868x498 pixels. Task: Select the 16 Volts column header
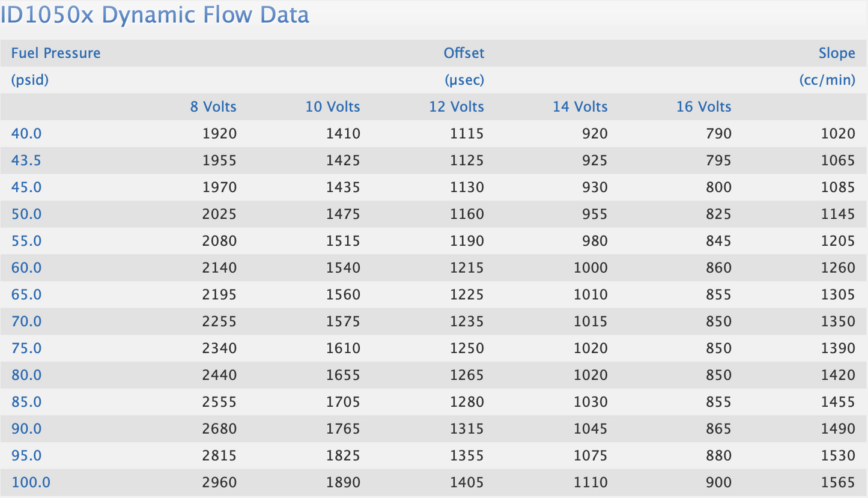tap(704, 107)
